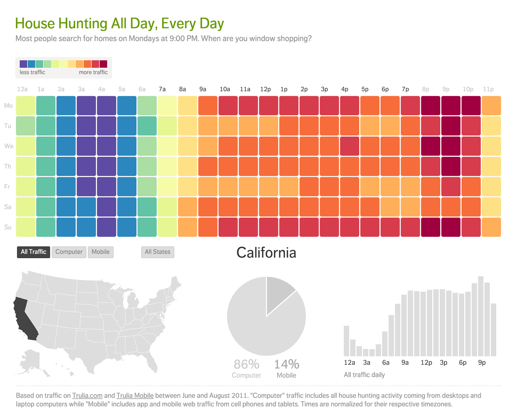Click the darkest red legend swatch
Image resolution: width=517 pixels, height=420 pixels.
click(x=103, y=64)
